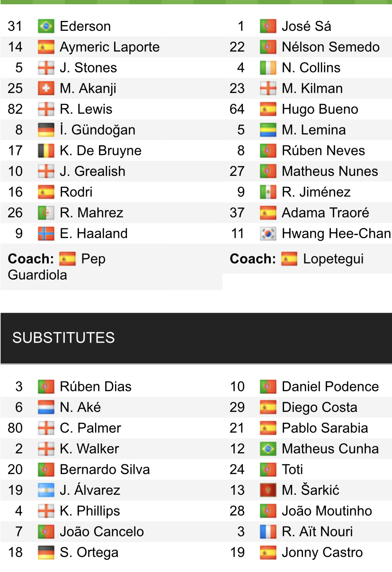The height and width of the screenshot is (572, 392).
Task: Click the Gabon flag beside M. Lemina
Action: (x=268, y=130)
